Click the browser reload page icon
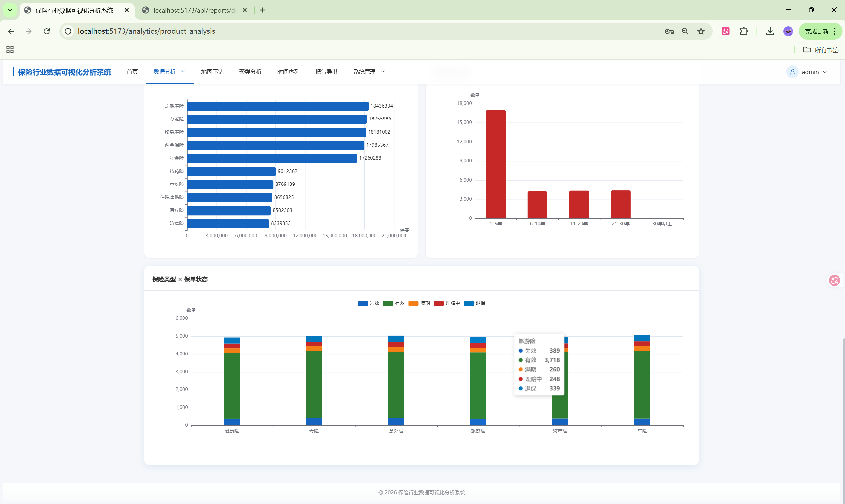This screenshot has height=504, width=845. [x=47, y=31]
